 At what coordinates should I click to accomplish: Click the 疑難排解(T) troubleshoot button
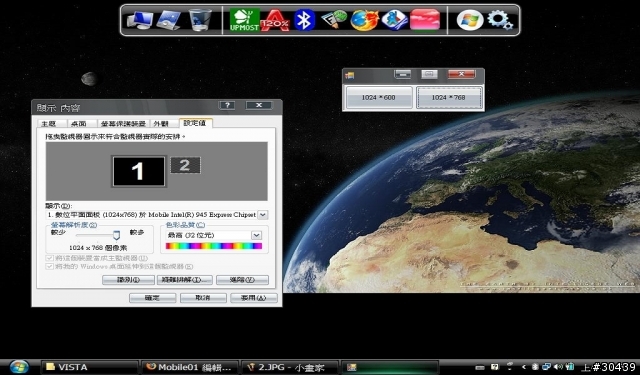pos(184,280)
